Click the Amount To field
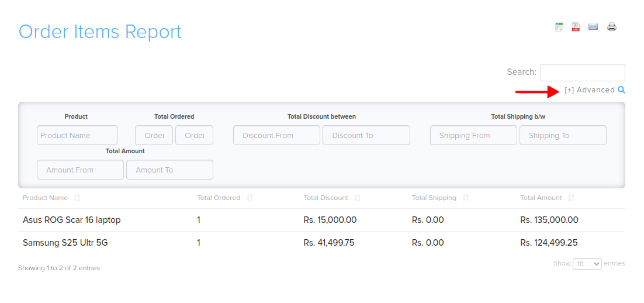This screenshot has width=644, height=303. coord(169,170)
